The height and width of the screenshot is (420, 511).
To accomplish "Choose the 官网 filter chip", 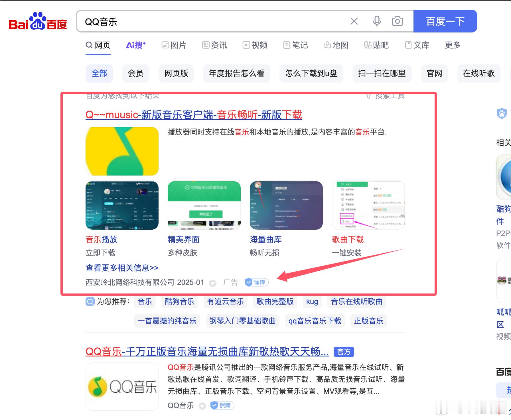I will [x=435, y=74].
